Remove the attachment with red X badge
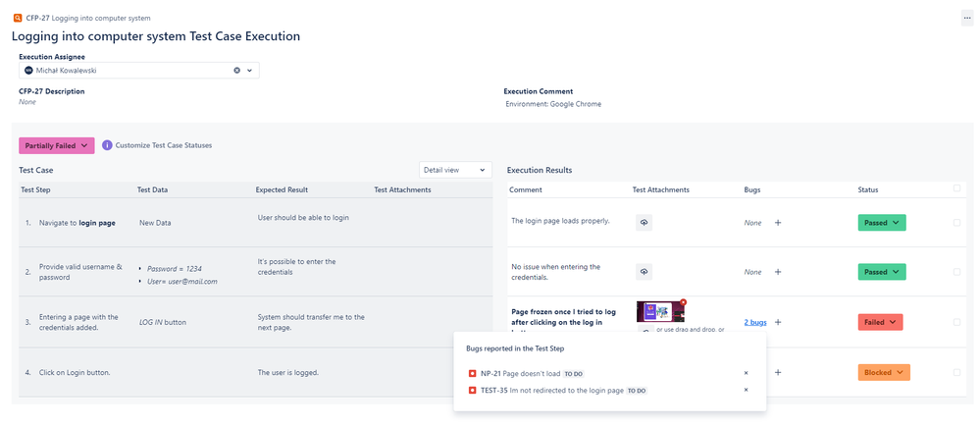 683,302
